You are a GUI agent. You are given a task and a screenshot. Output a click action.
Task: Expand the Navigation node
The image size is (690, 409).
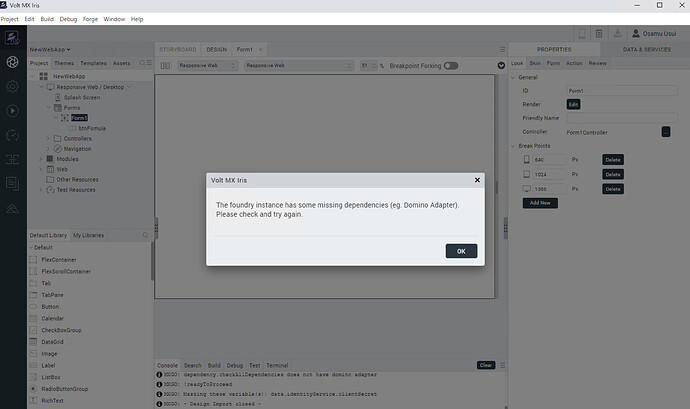click(48, 149)
